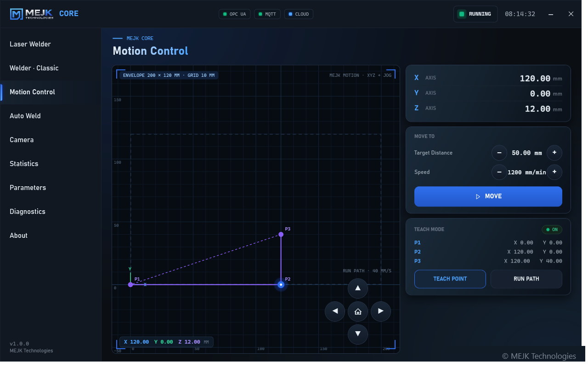The width and height of the screenshot is (588, 368).
Task: Decrease Target Distance with the minus button
Action: [x=499, y=153]
